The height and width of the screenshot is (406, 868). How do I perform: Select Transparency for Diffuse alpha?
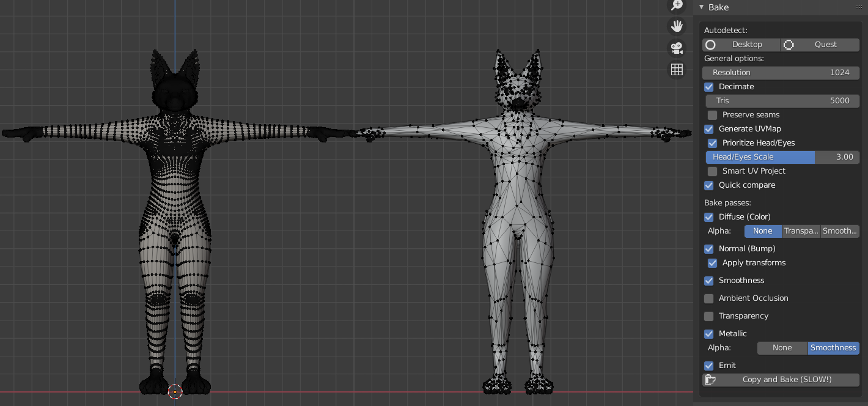click(x=801, y=231)
